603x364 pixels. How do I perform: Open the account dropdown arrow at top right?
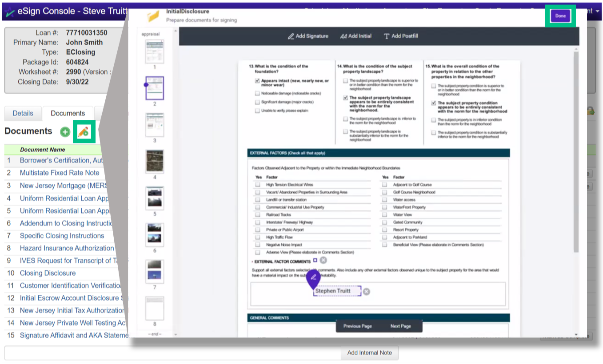tap(598, 11)
